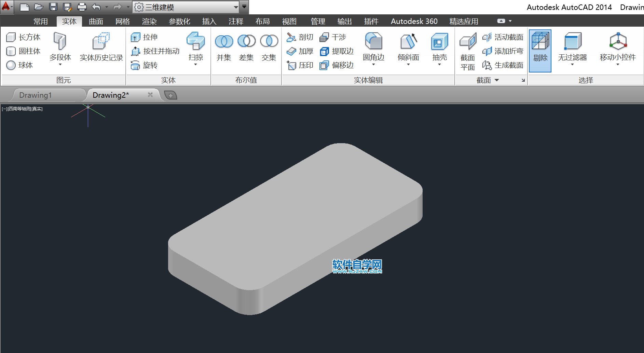Select the Offset Edge (偏移边) tool

337,65
